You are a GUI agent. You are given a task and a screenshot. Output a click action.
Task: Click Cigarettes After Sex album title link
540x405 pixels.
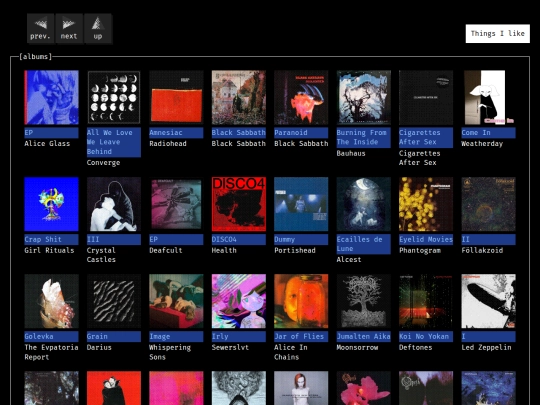pyautogui.click(x=426, y=137)
